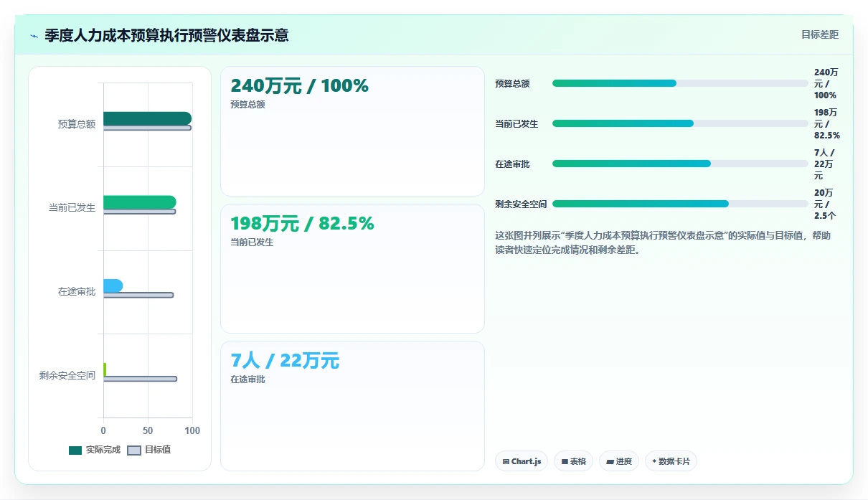Open the 240万元 / 100% data card
Viewport: 868px width, 500px height.
pyautogui.click(x=352, y=131)
